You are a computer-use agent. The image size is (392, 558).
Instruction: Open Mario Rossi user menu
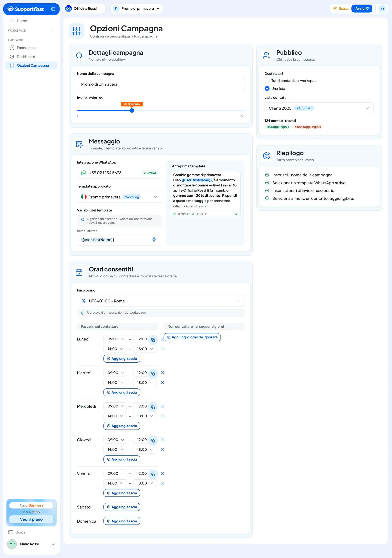[x=31, y=544]
